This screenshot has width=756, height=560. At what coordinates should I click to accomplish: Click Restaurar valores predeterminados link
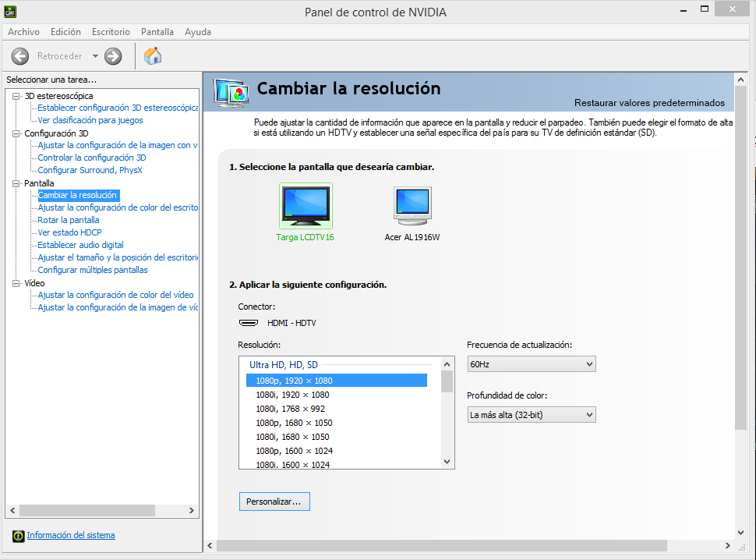(649, 103)
